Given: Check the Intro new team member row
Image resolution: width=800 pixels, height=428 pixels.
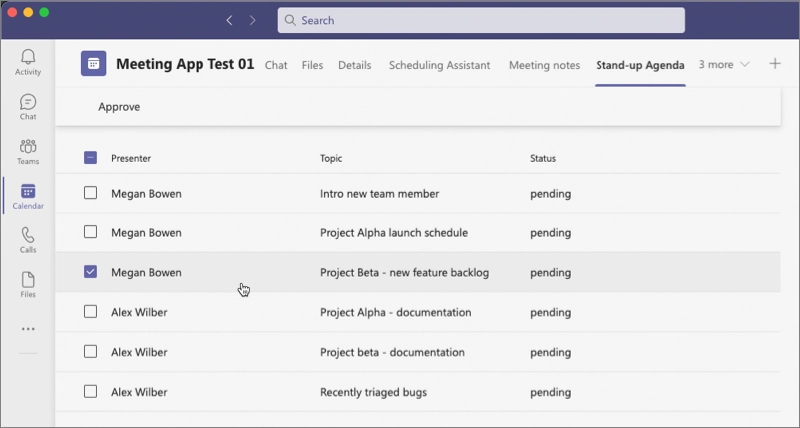Looking at the screenshot, I should click(90, 193).
